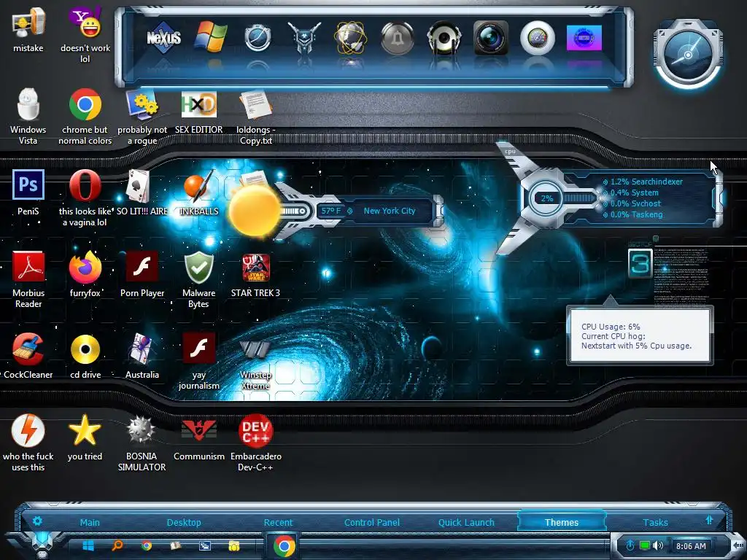Screen dimensions: 747x560
Task: Launch the Firefox 'furryfox' icon
Action: tap(85, 274)
